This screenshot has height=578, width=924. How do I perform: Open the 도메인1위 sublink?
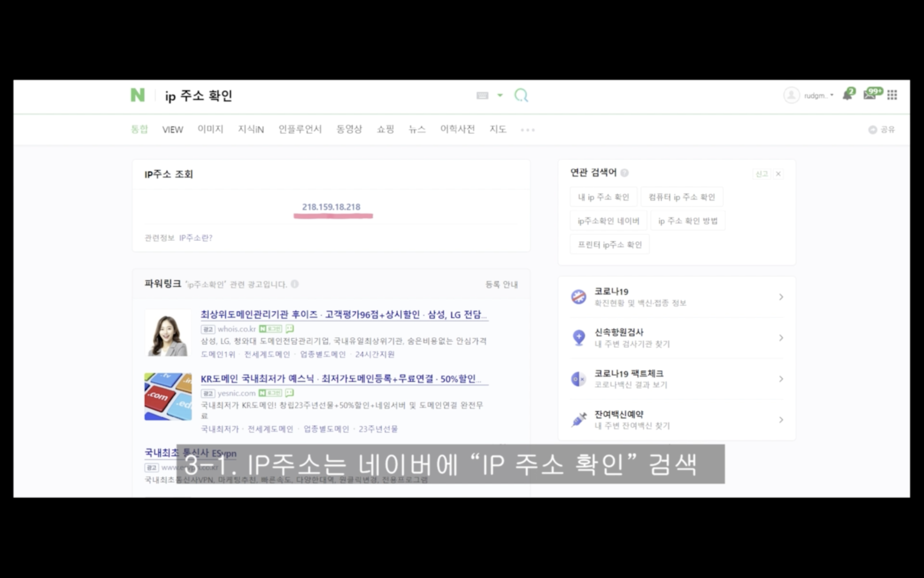pyautogui.click(x=218, y=355)
